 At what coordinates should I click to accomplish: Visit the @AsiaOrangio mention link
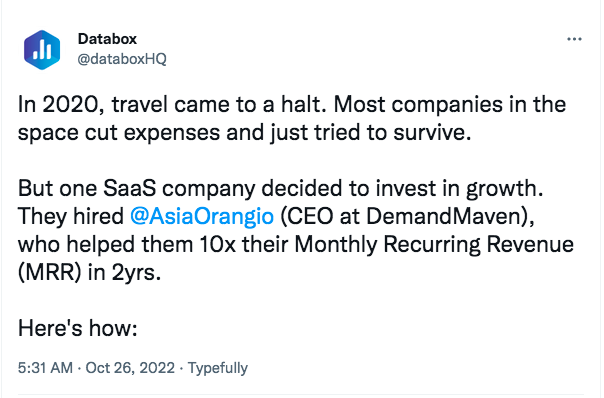click(202, 216)
